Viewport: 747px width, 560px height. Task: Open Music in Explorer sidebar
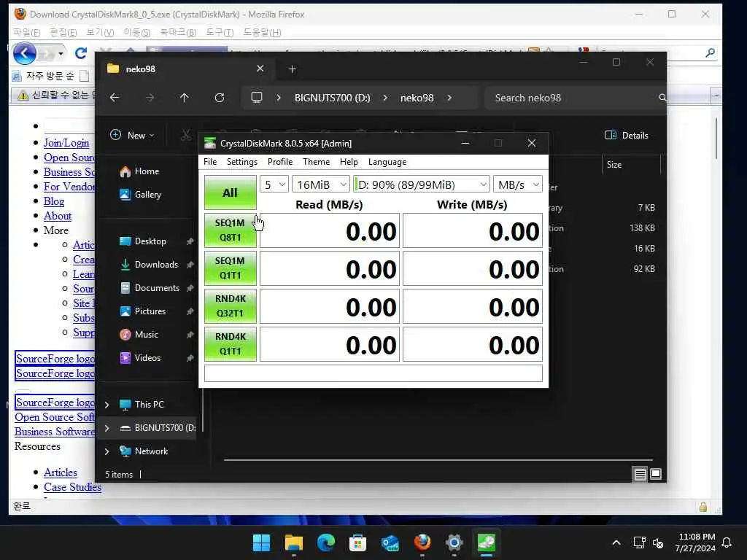pos(146,334)
